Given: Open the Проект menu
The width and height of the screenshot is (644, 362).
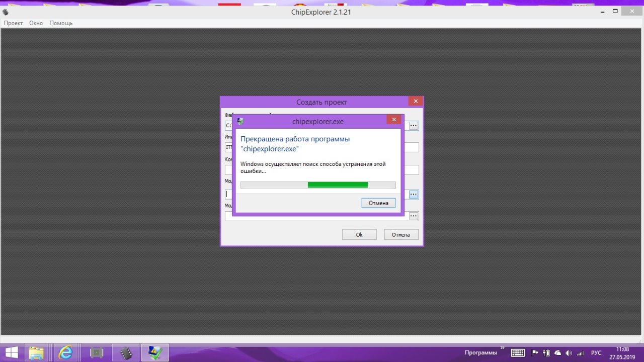Looking at the screenshot, I should (13, 23).
